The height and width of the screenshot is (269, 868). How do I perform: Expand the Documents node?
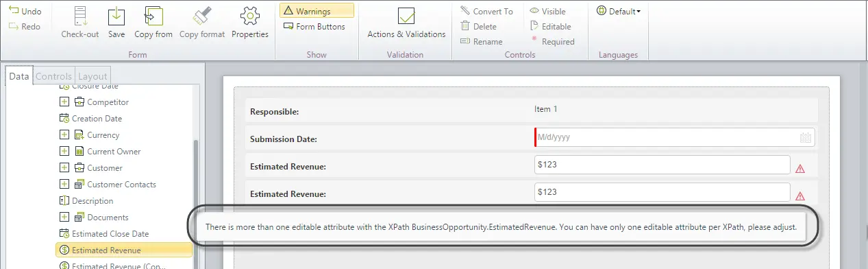pyautogui.click(x=64, y=218)
